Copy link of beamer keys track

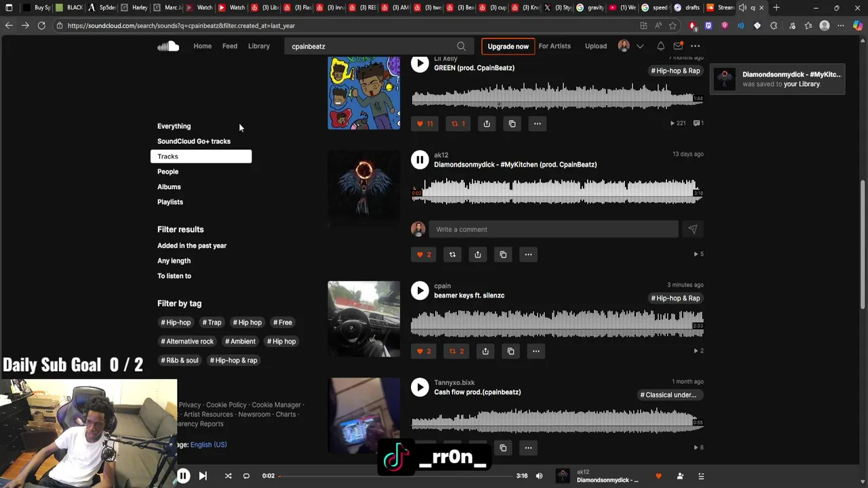511,351
